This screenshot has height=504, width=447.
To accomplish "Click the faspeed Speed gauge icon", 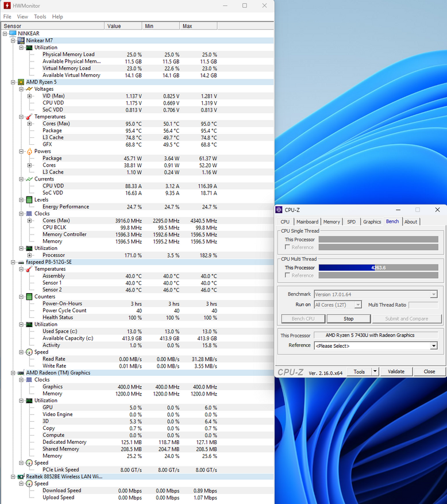I will pos(29,352).
